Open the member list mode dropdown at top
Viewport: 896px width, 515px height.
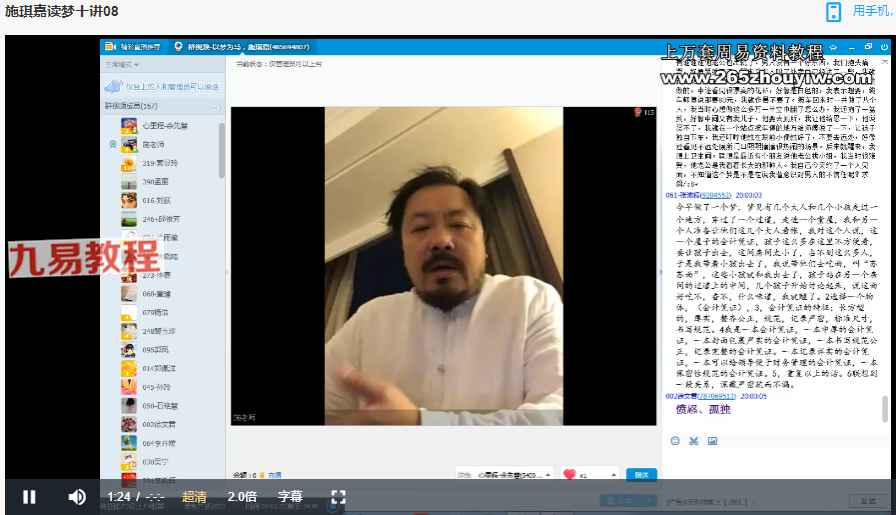[x=122, y=65]
